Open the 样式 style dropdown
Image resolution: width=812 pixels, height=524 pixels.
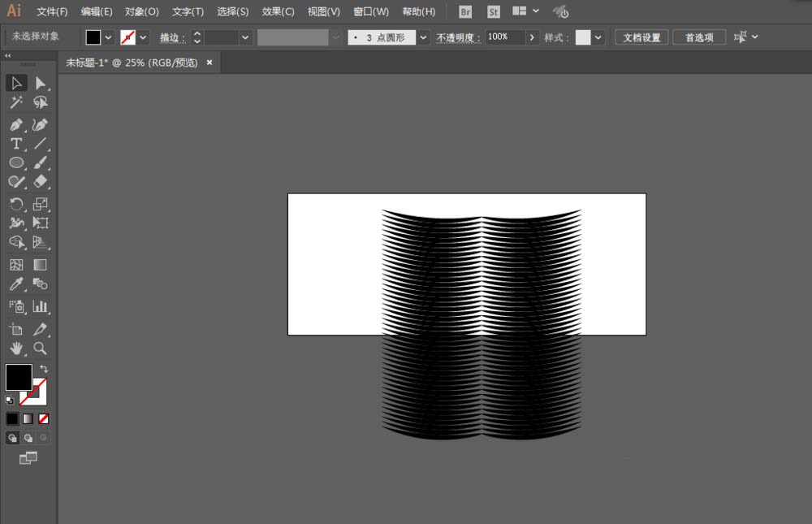[598, 37]
